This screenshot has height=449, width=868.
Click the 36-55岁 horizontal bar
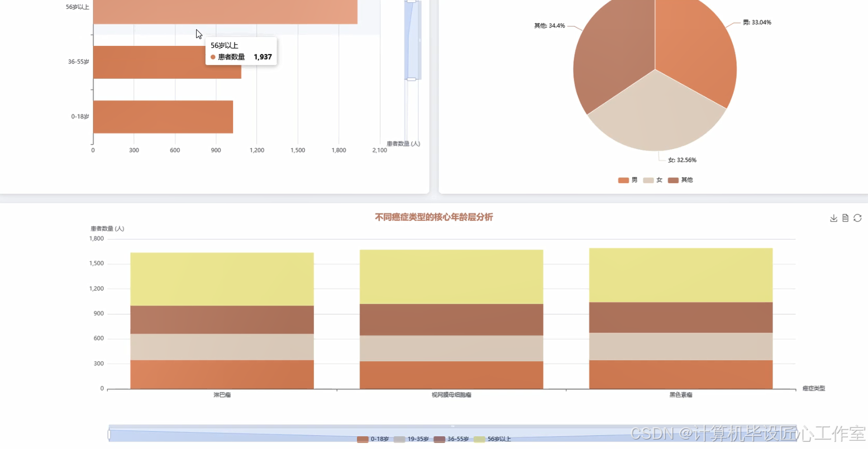point(167,62)
